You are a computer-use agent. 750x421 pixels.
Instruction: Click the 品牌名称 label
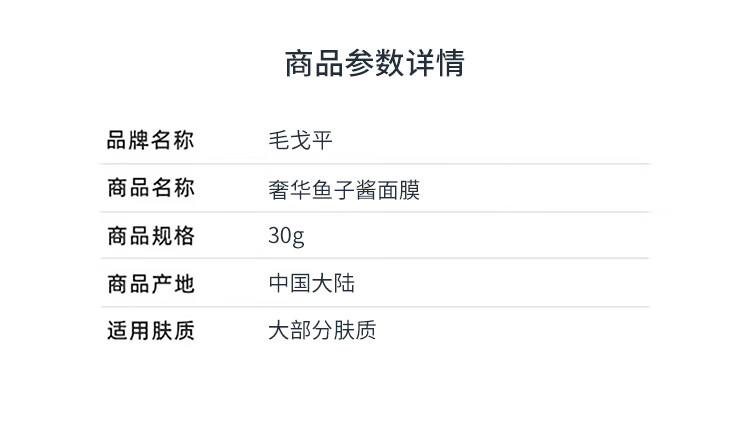coord(150,140)
